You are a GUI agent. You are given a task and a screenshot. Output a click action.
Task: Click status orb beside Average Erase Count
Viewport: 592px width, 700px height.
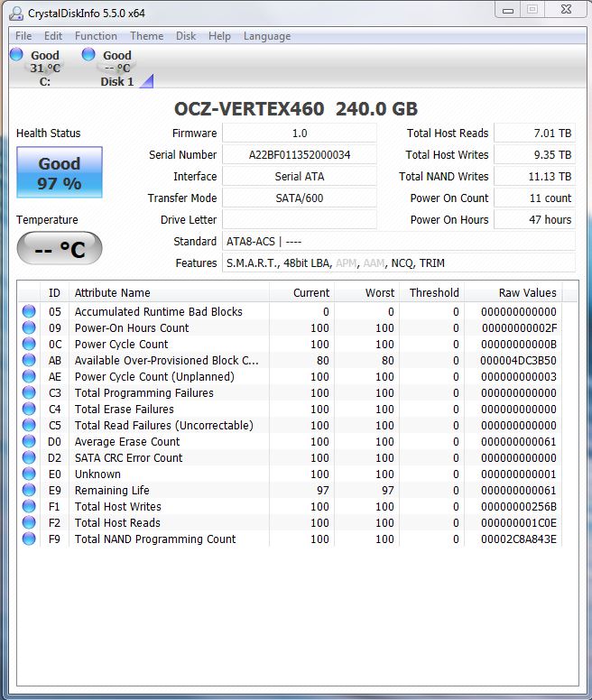pyautogui.click(x=30, y=442)
